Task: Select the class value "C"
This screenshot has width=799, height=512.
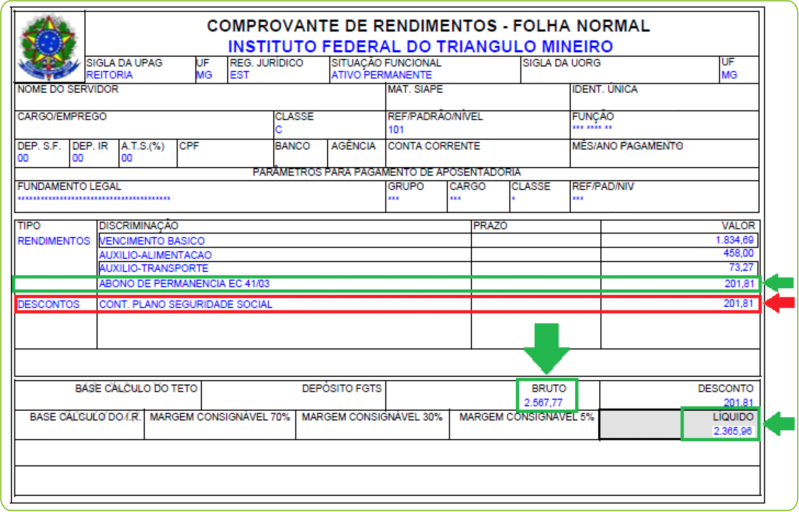Action: tap(279, 129)
